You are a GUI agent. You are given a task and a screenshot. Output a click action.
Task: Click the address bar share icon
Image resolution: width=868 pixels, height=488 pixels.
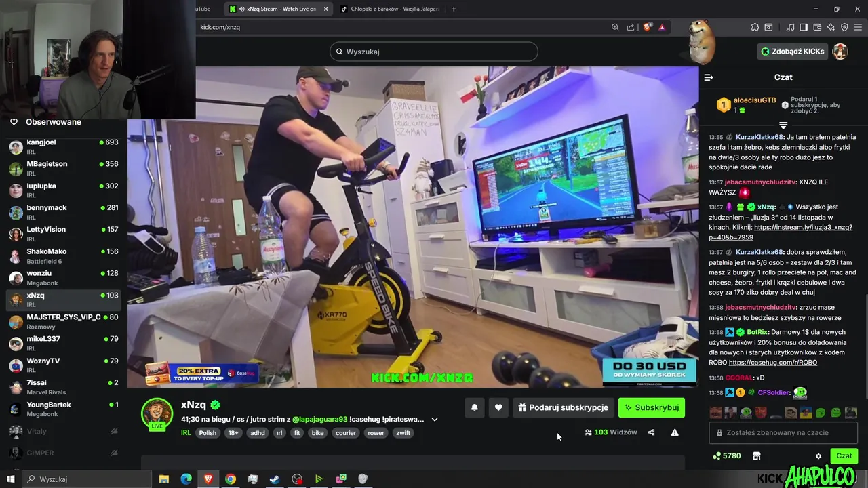tap(631, 27)
